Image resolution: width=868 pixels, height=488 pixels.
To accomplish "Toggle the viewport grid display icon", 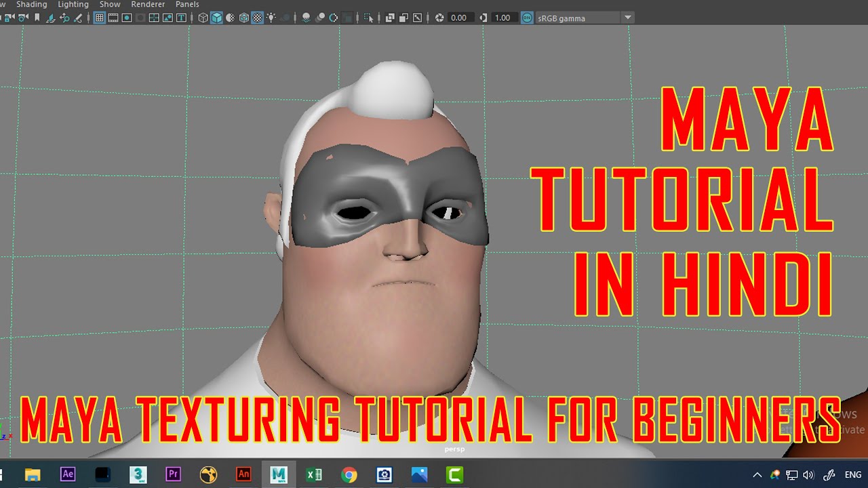I will [x=99, y=18].
